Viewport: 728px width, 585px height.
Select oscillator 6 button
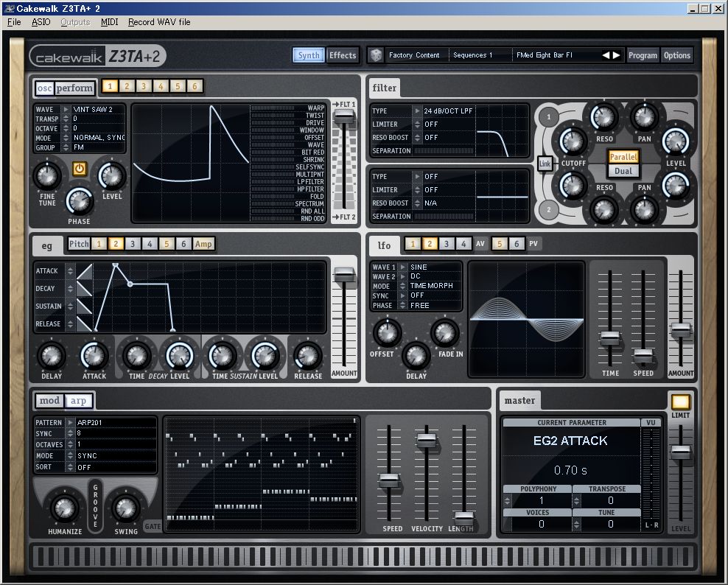coord(195,86)
